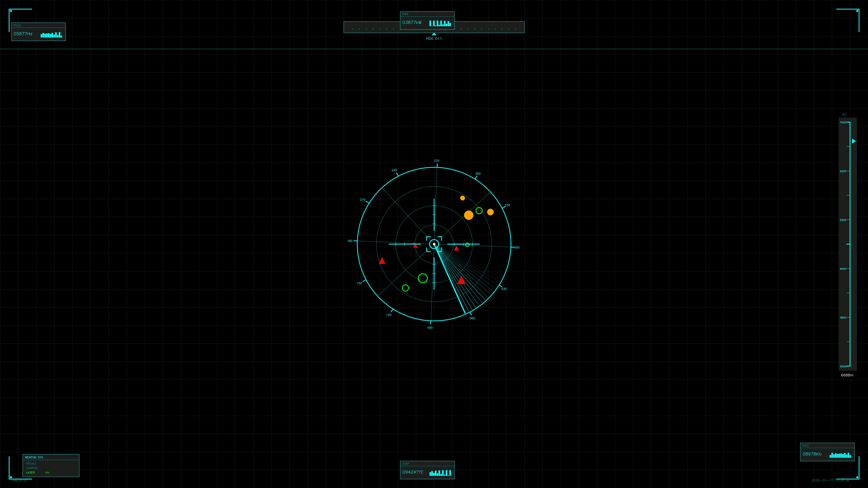Activate the CANNON weapon system

click(x=32, y=468)
